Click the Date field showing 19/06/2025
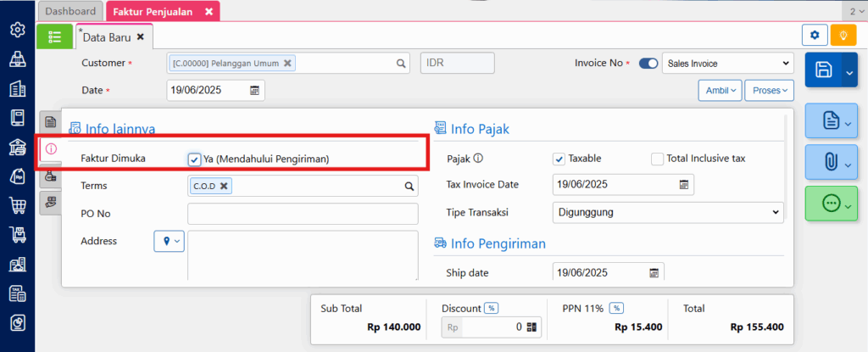This screenshot has height=352, width=868. pos(216,91)
